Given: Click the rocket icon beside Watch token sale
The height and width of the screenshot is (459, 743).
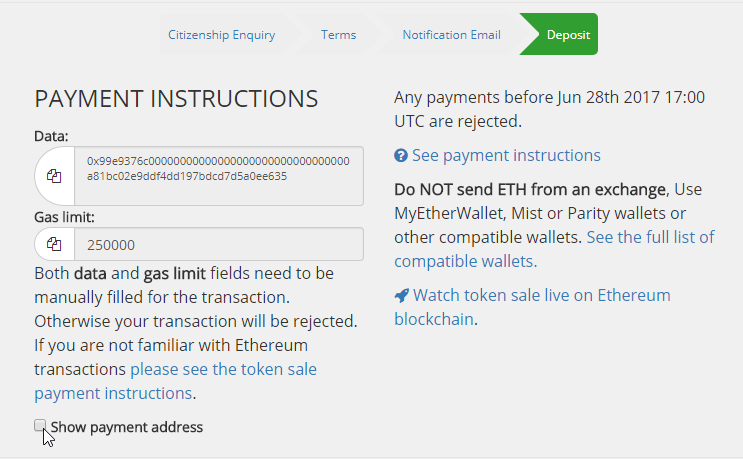Looking at the screenshot, I should click(x=401, y=296).
